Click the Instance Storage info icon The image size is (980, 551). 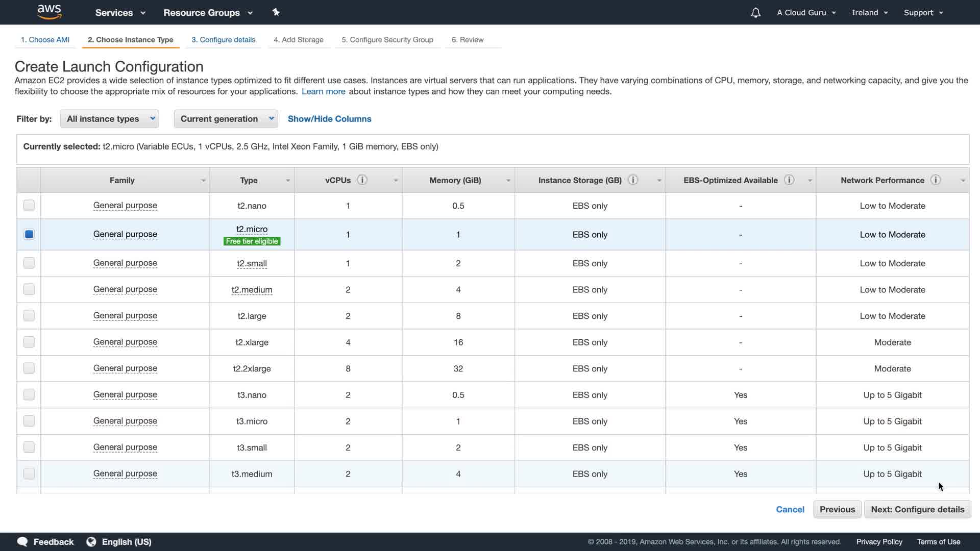[x=633, y=180]
